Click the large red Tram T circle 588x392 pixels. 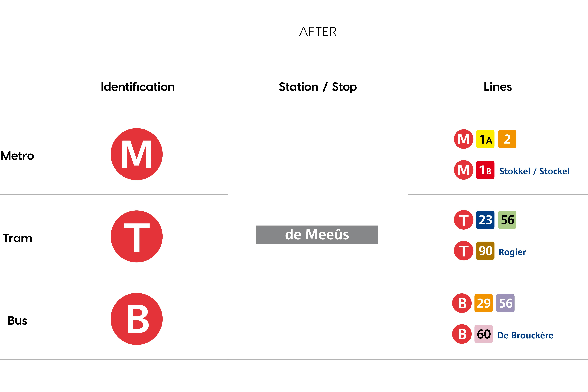click(137, 236)
